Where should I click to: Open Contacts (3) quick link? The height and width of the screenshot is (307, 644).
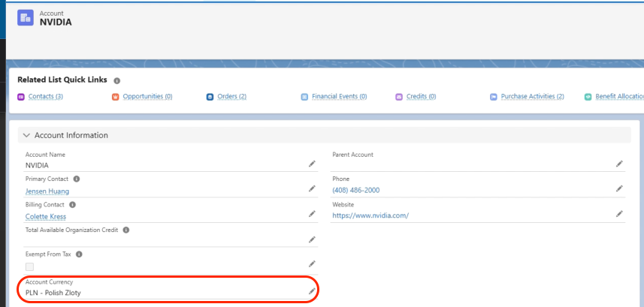tap(46, 96)
